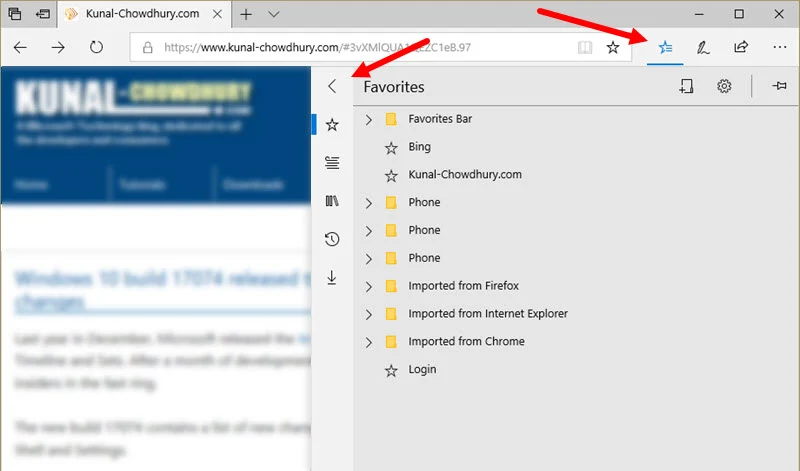Expand Imported from Internet Explorer chevron
The width and height of the screenshot is (800, 471).
[368, 314]
